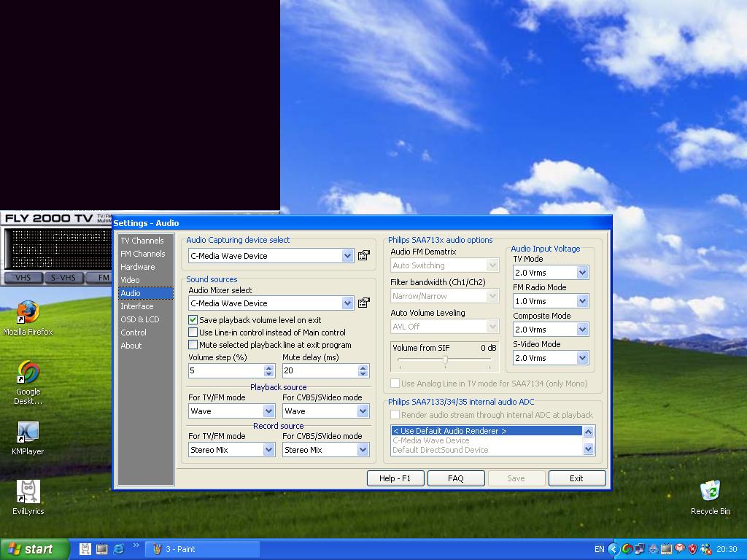Select OSD & LCD settings page
The height and width of the screenshot is (560, 747).
(x=140, y=319)
